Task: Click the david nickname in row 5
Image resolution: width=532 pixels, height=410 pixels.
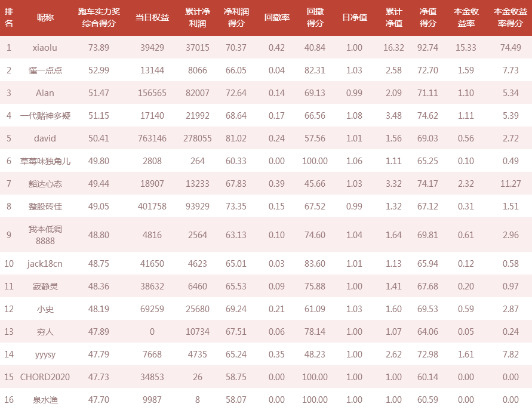Action: click(45, 138)
